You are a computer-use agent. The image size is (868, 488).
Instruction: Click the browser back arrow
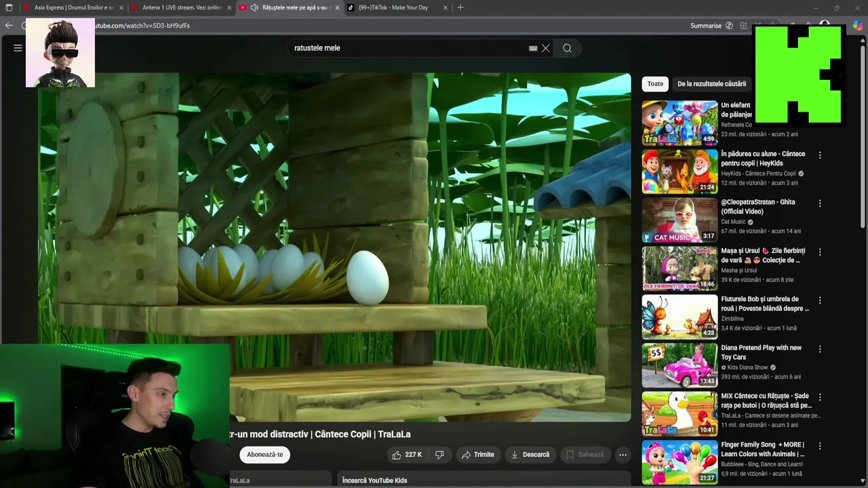point(9,26)
